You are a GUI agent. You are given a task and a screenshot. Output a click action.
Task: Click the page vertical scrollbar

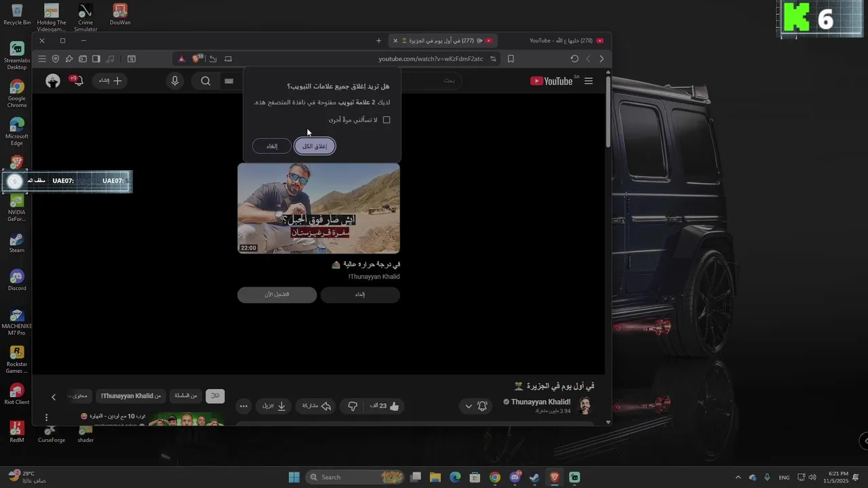[608, 112]
